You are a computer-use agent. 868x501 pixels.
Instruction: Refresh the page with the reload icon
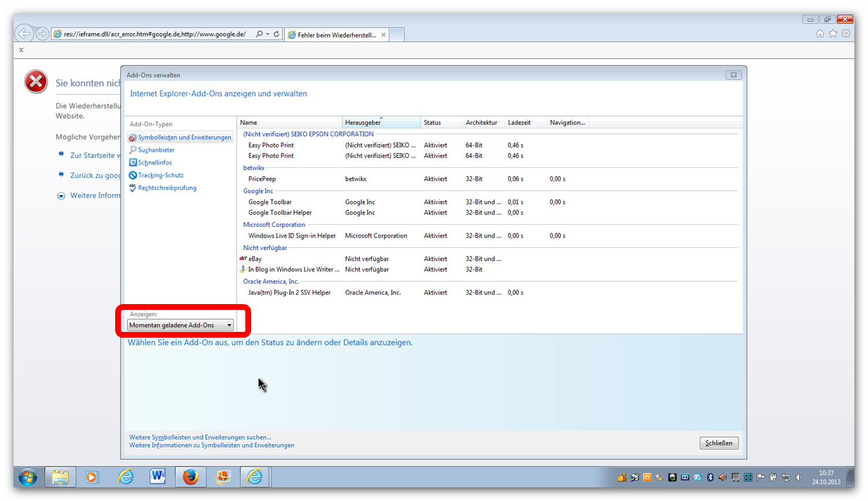(x=277, y=34)
